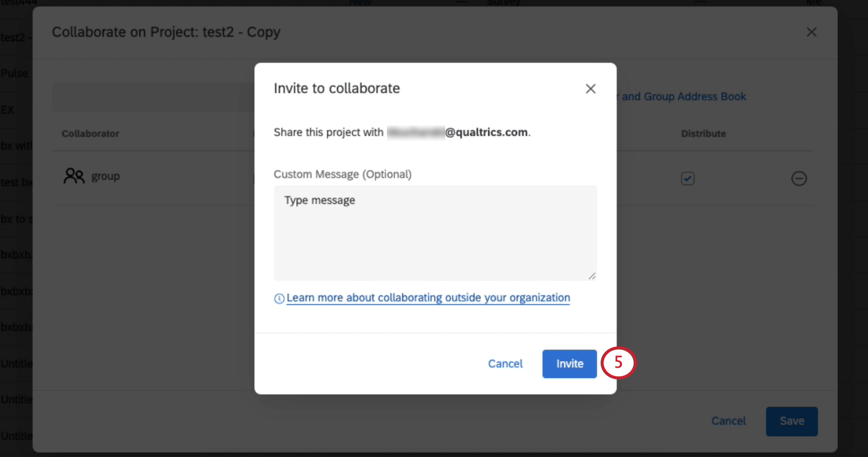Open Learn more about collaborating link
Viewport: 868px width, 457px height.
pos(428,298)
